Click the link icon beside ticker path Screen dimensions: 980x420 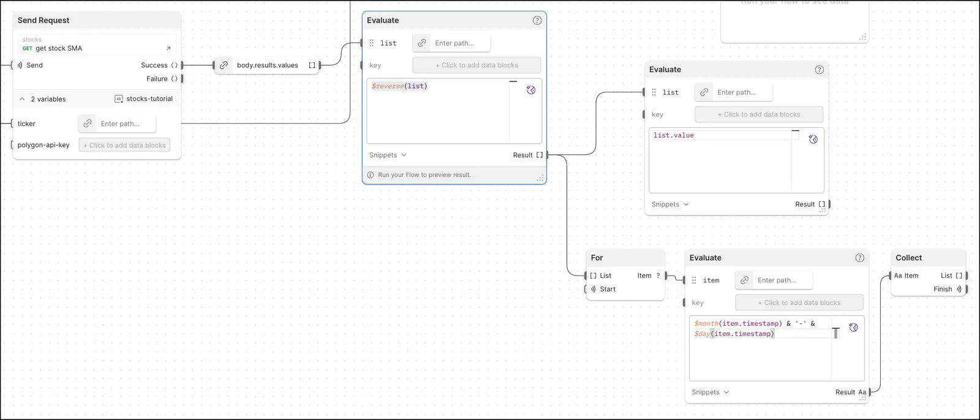[88, 124]
